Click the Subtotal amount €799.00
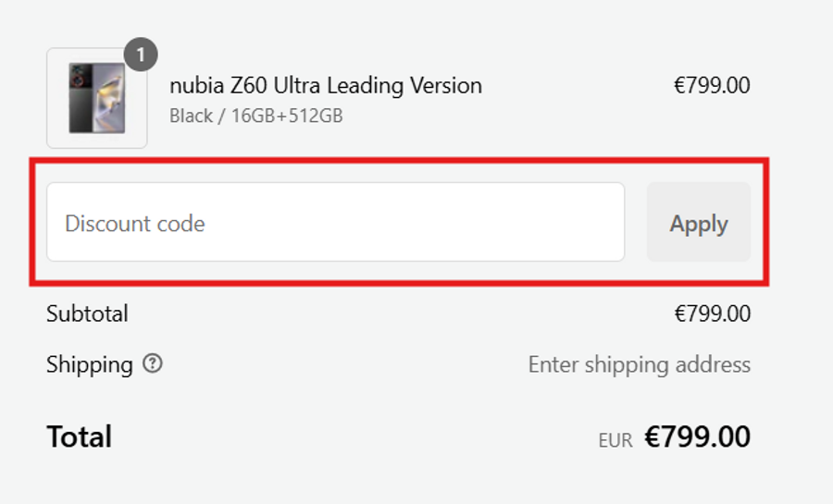 (712, 313)
